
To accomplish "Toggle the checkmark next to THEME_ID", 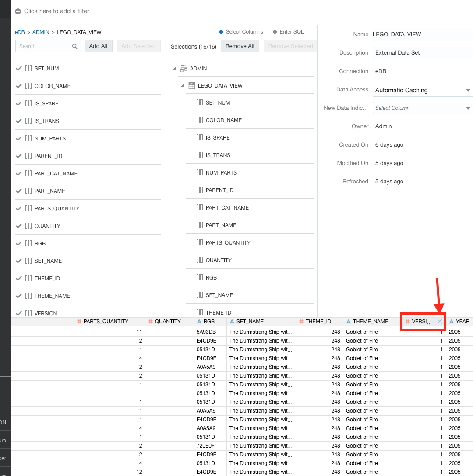I will (19, 278).
